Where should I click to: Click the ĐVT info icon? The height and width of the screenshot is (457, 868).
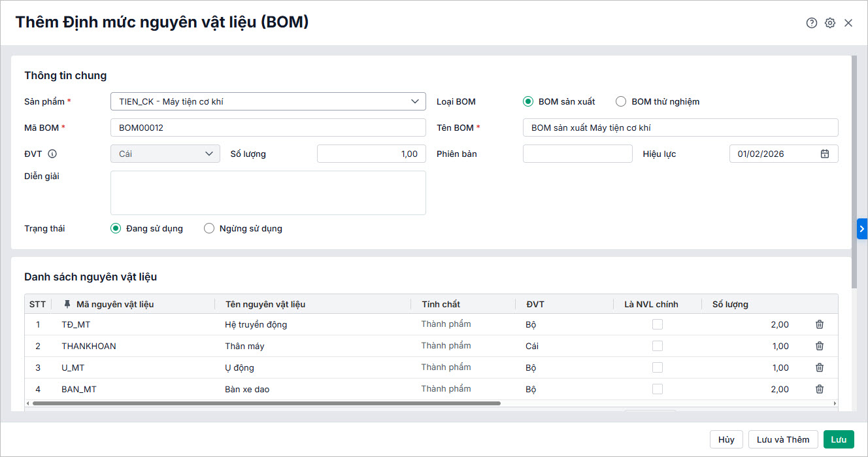click(52, 154)
